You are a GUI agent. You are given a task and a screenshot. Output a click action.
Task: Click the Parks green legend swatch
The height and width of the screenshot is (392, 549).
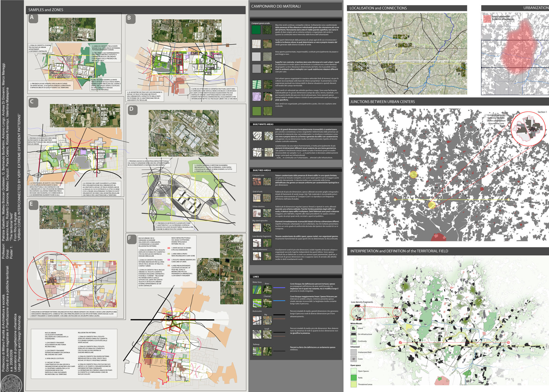353,378
